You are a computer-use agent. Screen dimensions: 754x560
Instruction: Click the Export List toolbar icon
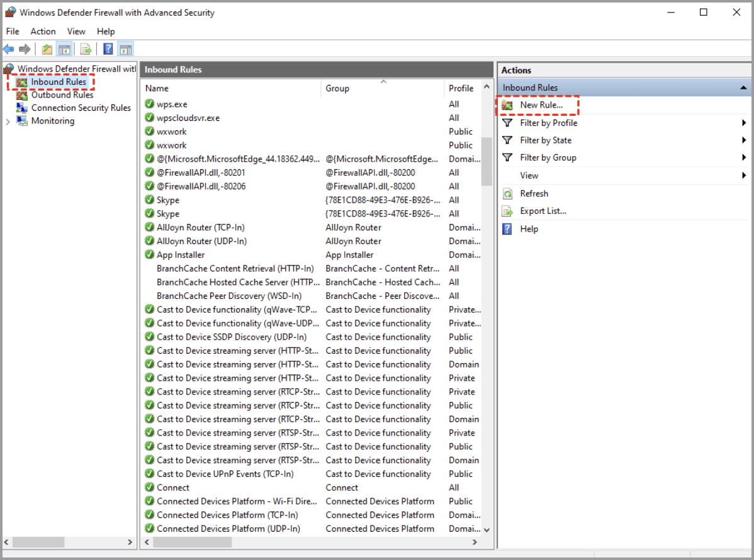86,49
